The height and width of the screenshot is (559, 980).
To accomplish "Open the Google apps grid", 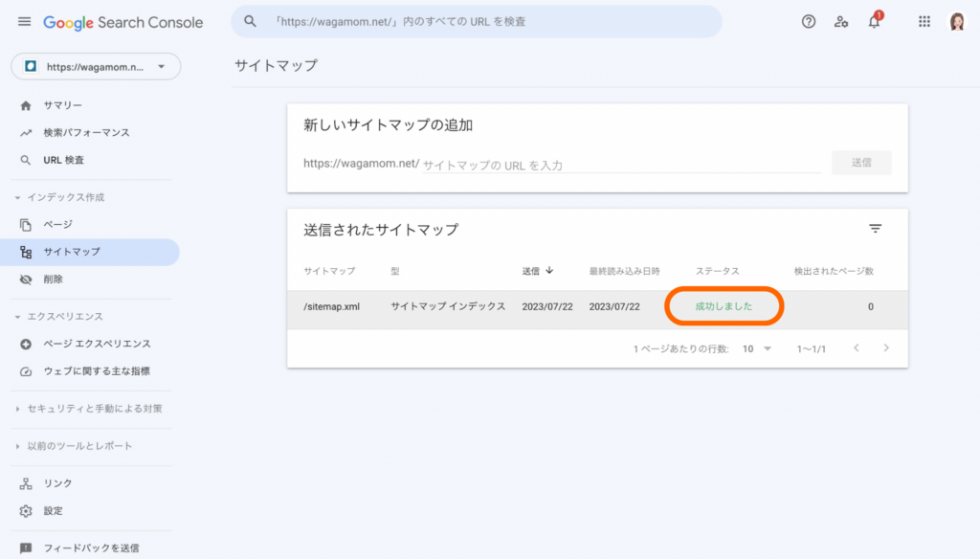I will [x=924, y=21].
